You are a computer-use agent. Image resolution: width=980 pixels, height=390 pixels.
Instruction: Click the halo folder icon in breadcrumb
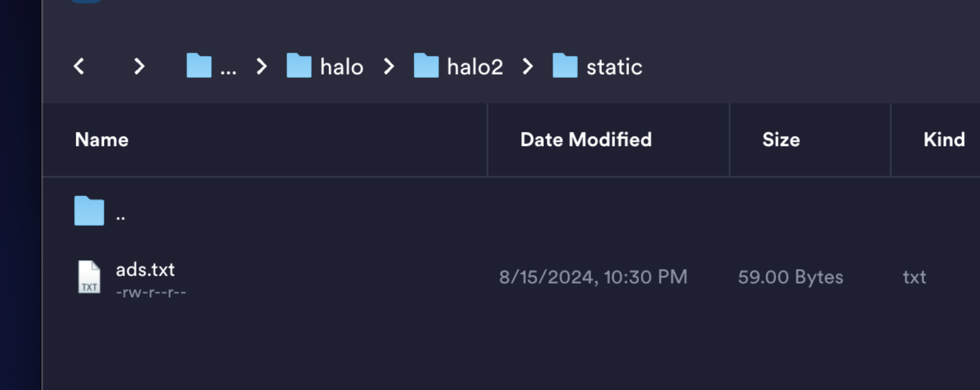tap(299, 66)
